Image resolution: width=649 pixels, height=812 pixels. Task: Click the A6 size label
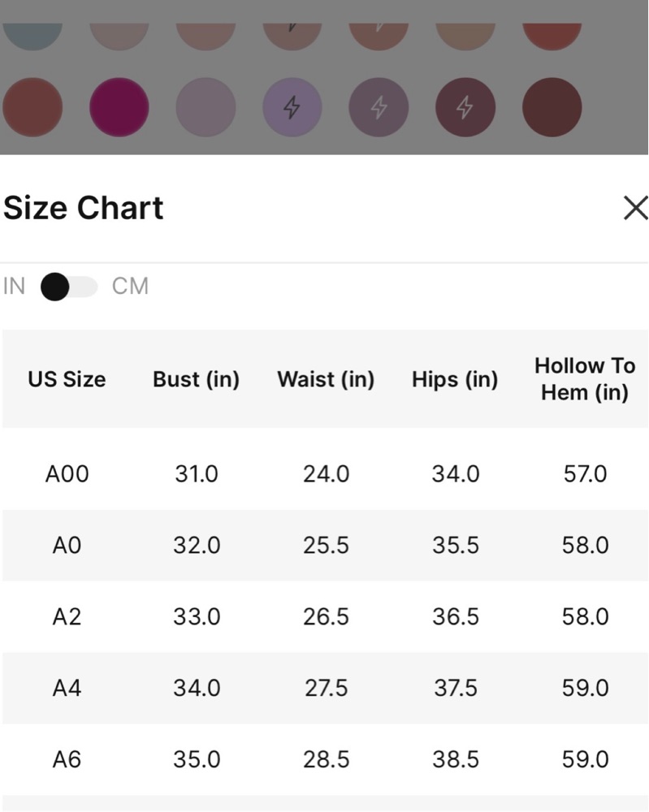tap(67, 760)
